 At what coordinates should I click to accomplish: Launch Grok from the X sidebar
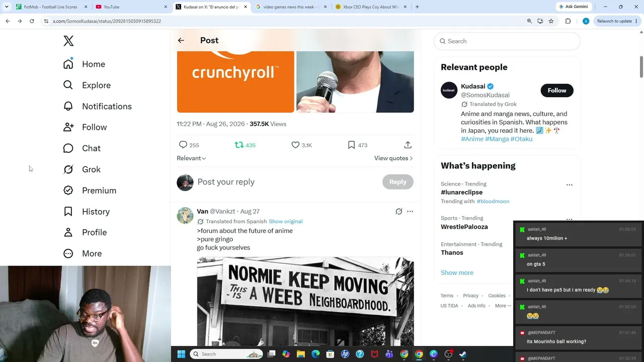(x=82, y=169)
